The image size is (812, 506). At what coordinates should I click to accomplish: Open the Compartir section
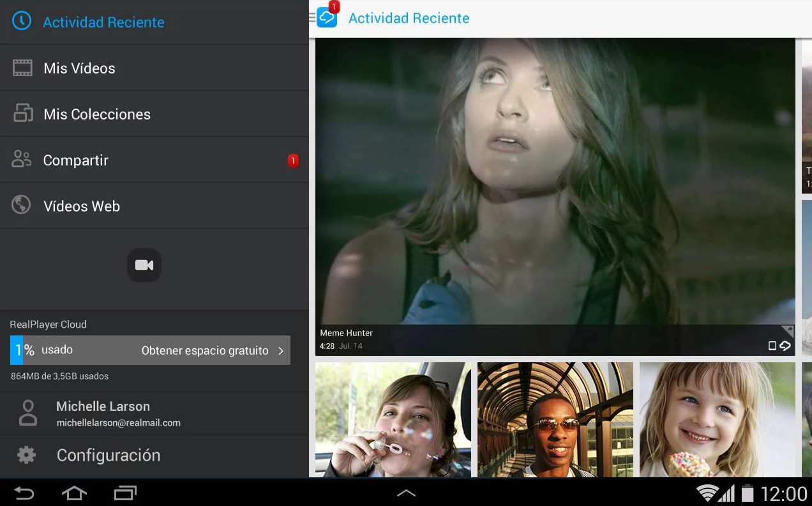(x=154, y=160)
